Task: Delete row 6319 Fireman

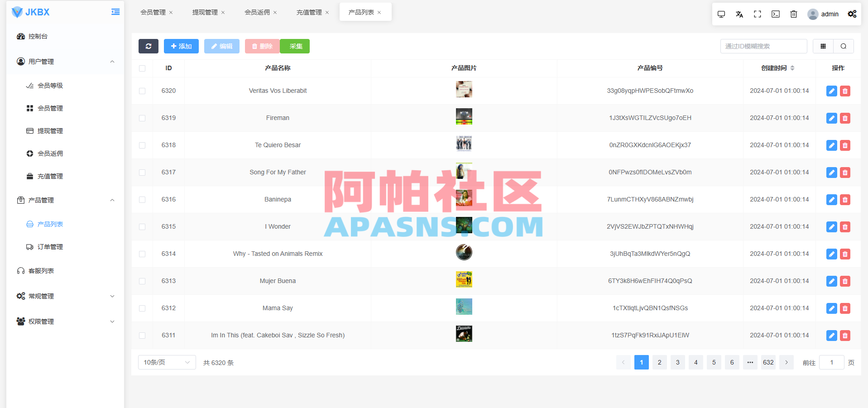Action: [845, 118]
